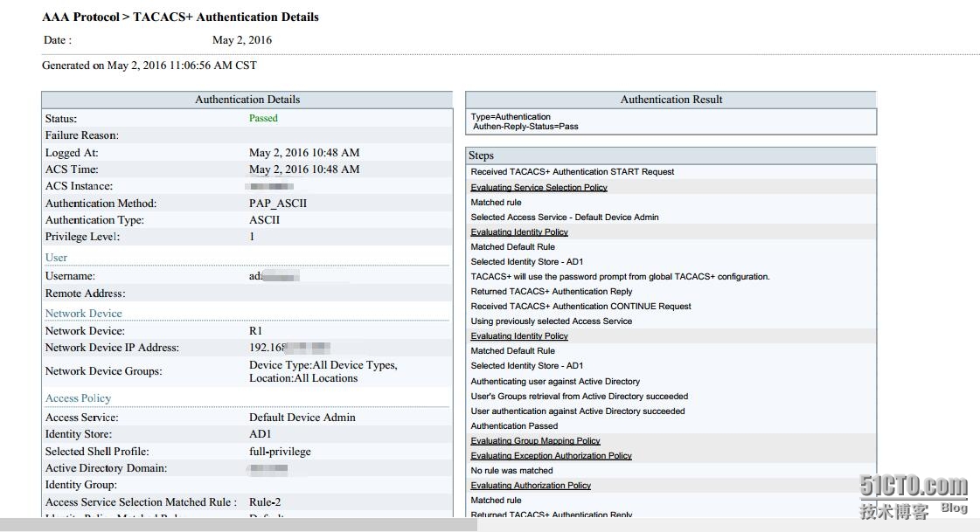Image resolution: width=980 pixels, height=532 pixels.
Task: Click 'Authenticating user against Active Directory' step
Action: pyautogui.click(x=555, y=382)
